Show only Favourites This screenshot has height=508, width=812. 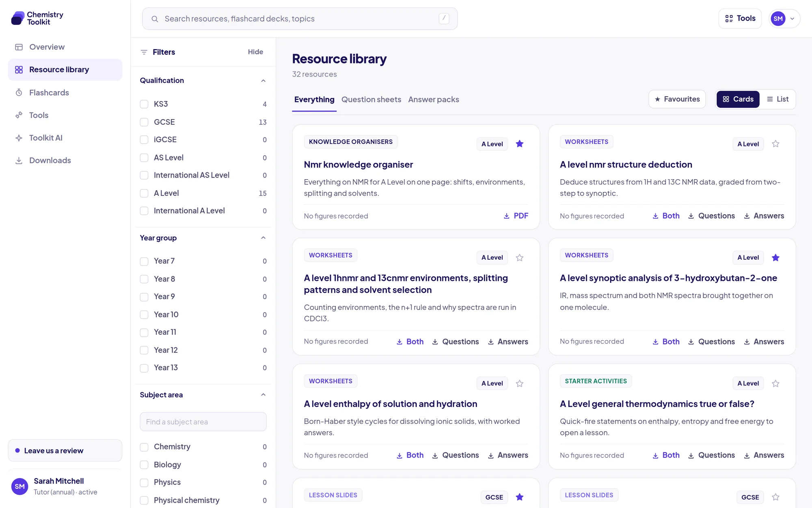(677, 99)
